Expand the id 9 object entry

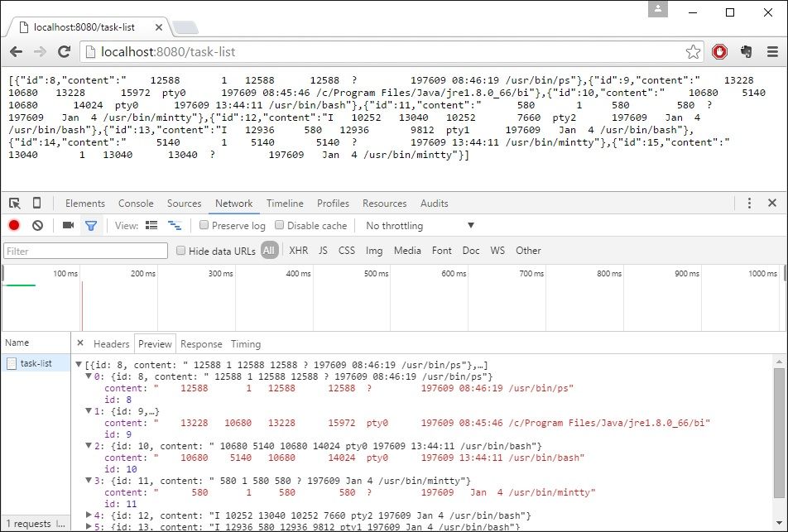tap(89, 411)
